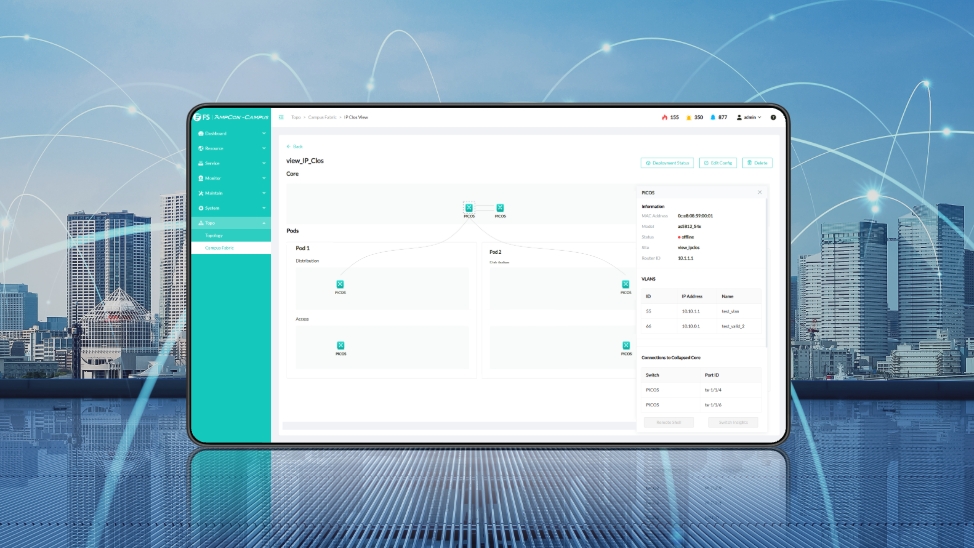Select the Pod 1 Distribution PICOS switch
This screenshot has width=974, height=548.
[x=340, y=285]
